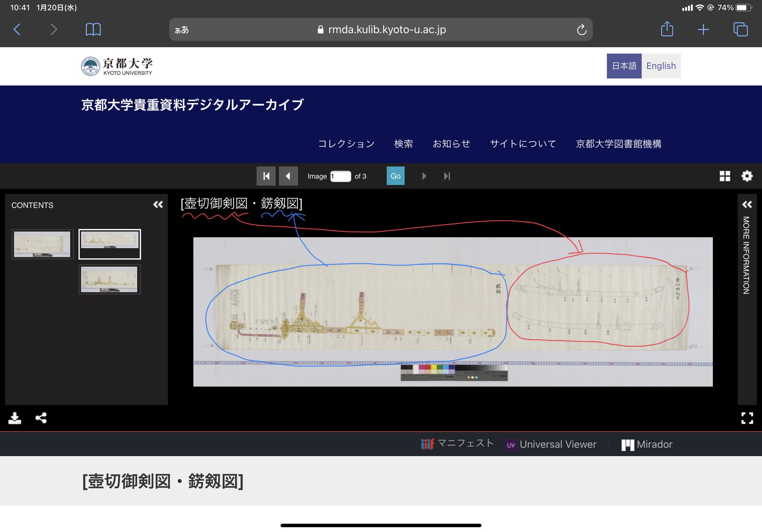Open the コレクション menu item
Image resolution: width=762 pixels, height=532 pixels.
click(346, 144)
